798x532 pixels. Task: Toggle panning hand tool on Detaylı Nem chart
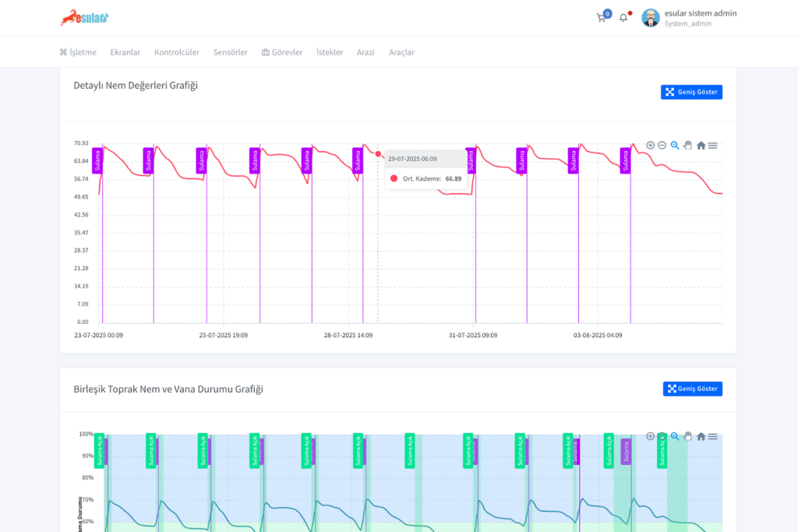coord(687,146)
